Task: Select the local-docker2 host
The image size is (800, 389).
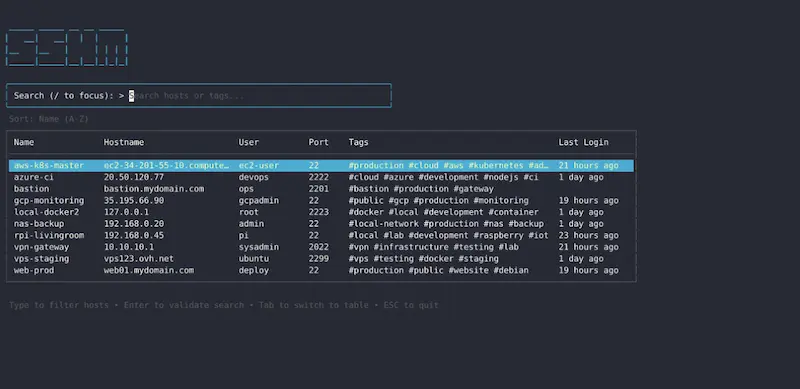Action: coord(46,212)
